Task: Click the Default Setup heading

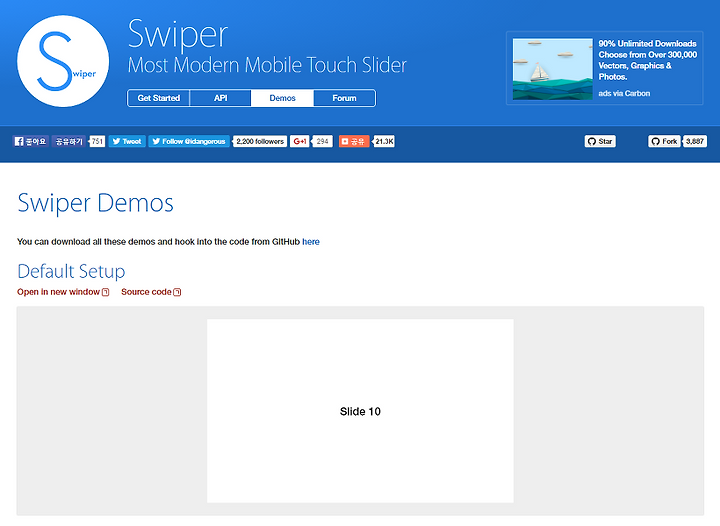Action: point(71,271)
